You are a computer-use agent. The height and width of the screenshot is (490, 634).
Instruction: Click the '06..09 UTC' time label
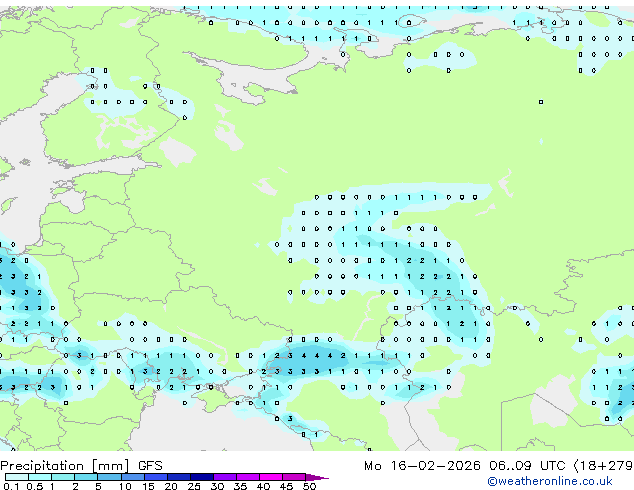pos(527,466)
